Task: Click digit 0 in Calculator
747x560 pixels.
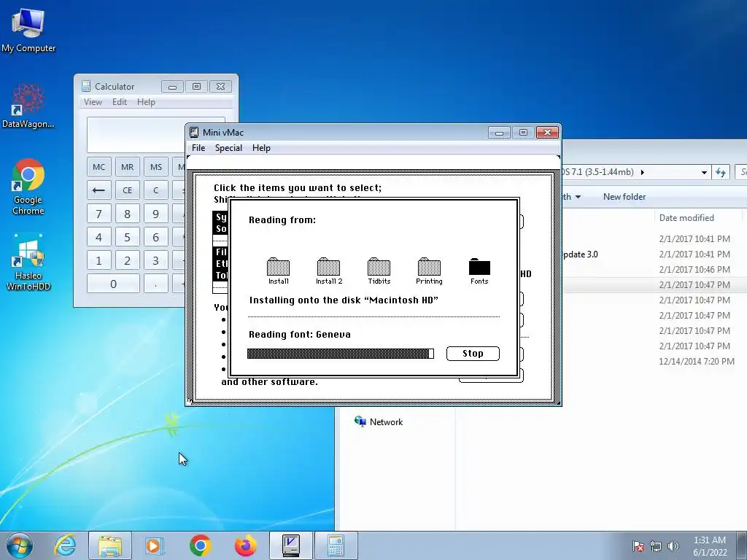Action: [x=113, y=284]
